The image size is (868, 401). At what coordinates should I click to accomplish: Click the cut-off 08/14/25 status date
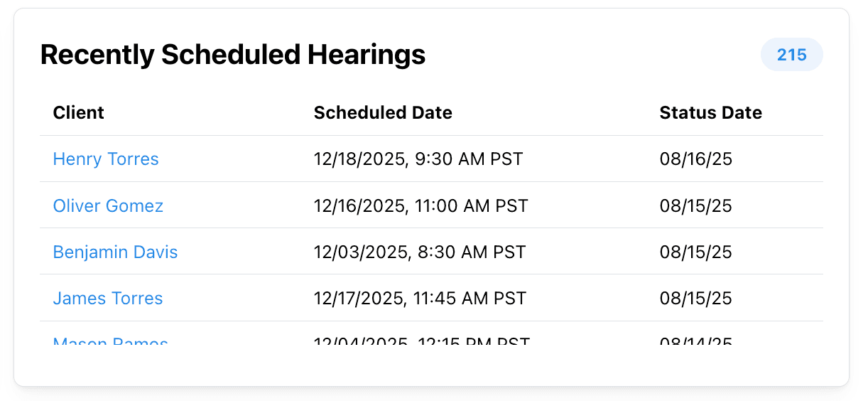pyautogui.click(x=695, y=342)
